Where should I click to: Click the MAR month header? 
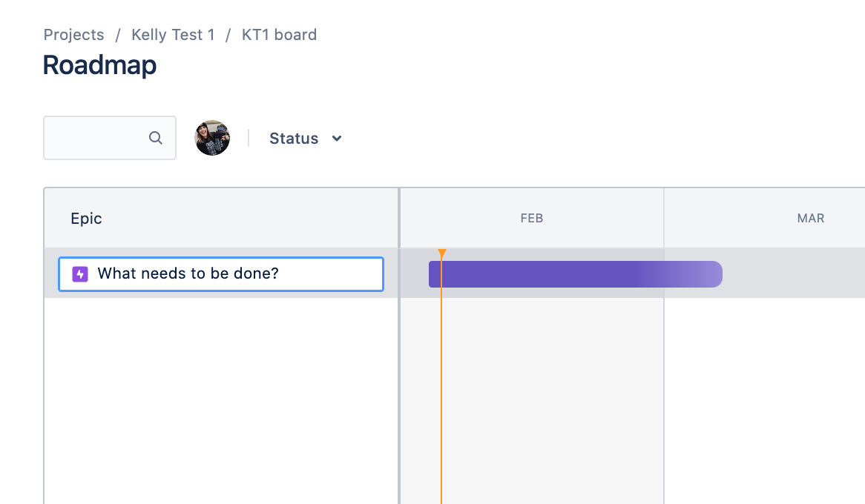pos(810,219)
